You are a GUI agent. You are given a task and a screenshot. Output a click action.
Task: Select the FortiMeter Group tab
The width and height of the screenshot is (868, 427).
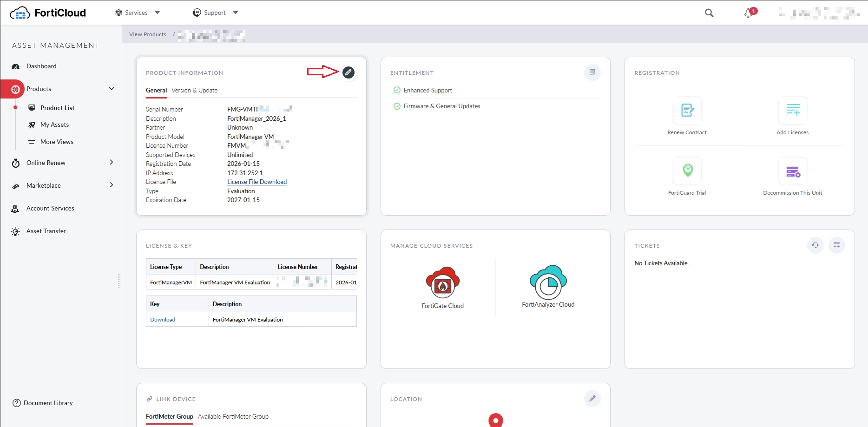pyautogui.click(x=170, y=416)
